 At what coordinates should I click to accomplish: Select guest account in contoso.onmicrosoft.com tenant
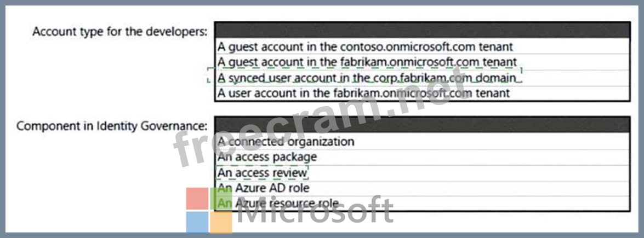click(365, 47)
